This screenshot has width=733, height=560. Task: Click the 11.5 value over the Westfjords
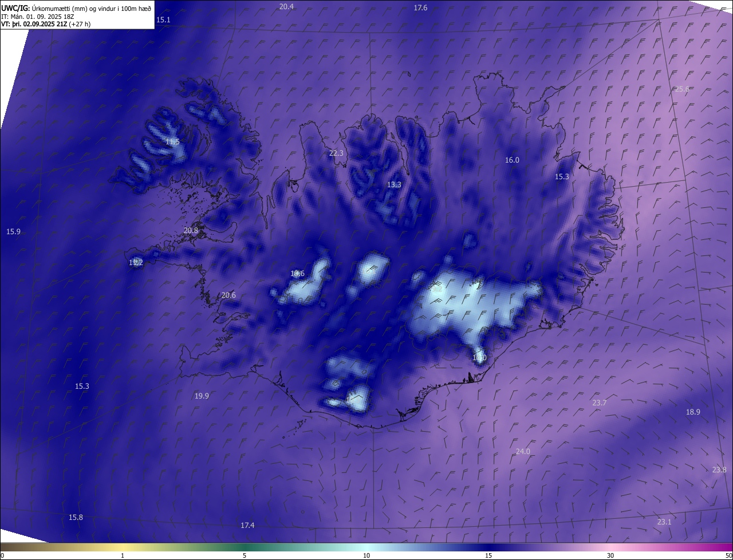[172, 142]
